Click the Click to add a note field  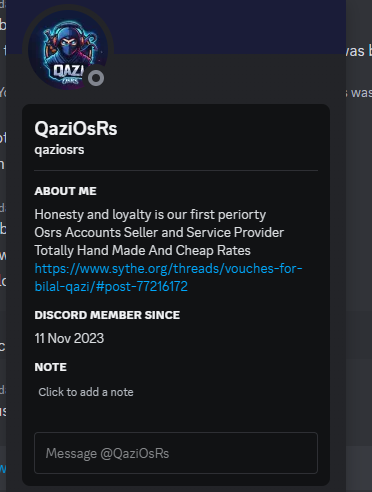(x=86, y=392)
